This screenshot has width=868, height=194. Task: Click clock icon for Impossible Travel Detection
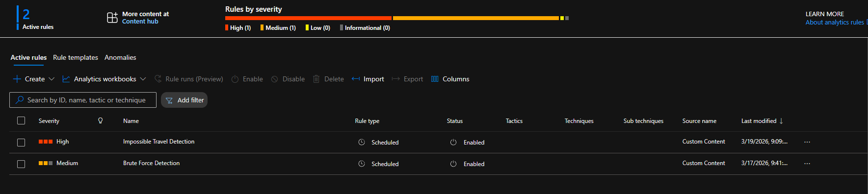(x=362, y=142)
